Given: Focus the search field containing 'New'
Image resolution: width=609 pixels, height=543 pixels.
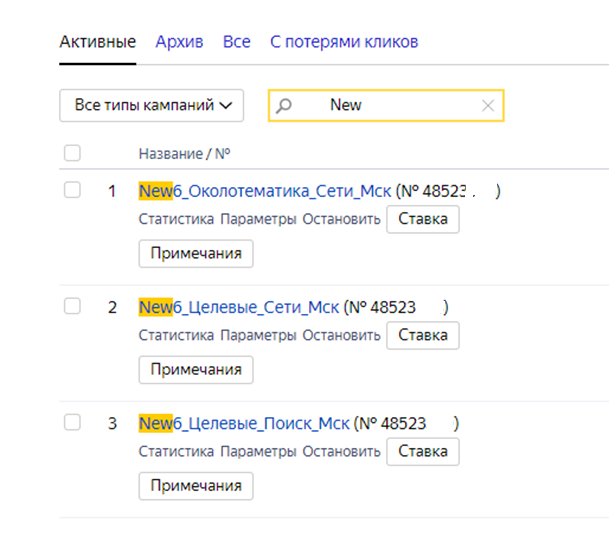Looking at the screenshot, I should pos(400,105).
